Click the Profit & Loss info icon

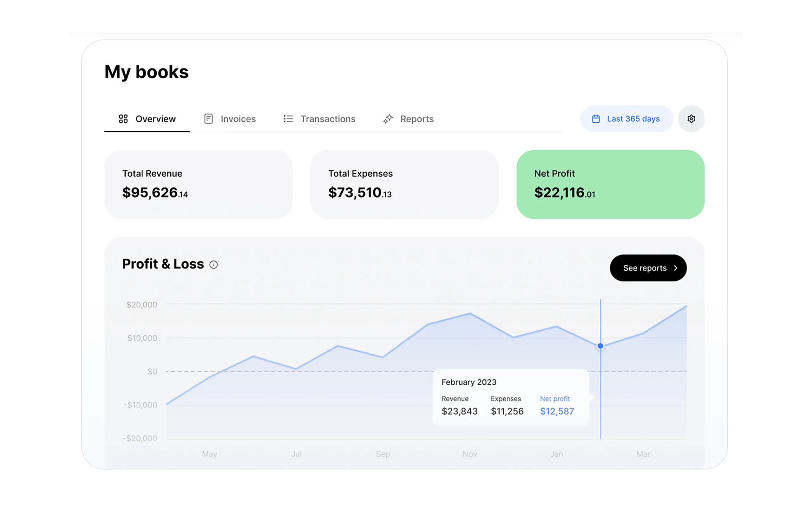point(213,265)
